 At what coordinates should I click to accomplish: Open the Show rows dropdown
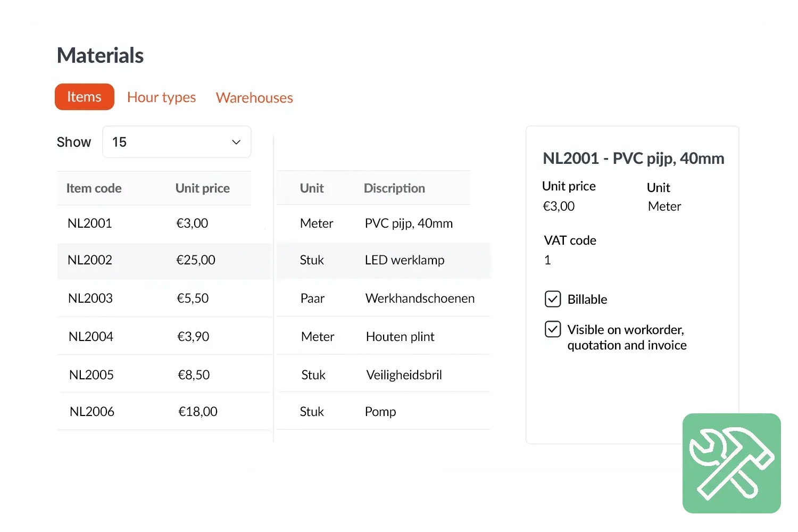click(x=176, y=142)
